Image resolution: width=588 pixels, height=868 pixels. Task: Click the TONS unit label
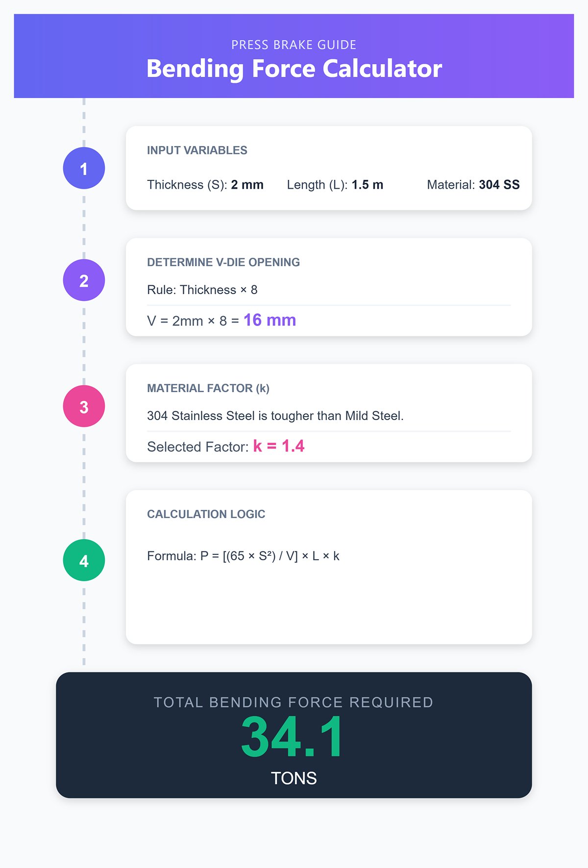tap(294, 778)
